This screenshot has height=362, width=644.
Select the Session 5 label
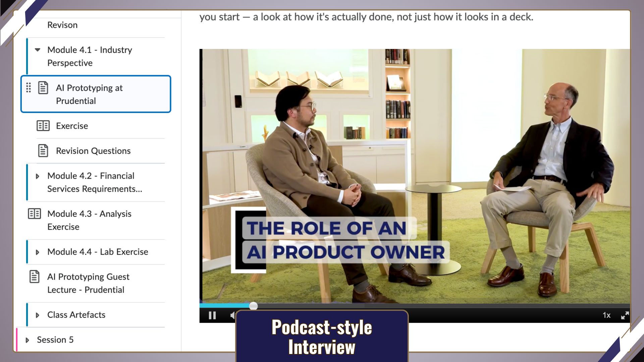point(55,340)
